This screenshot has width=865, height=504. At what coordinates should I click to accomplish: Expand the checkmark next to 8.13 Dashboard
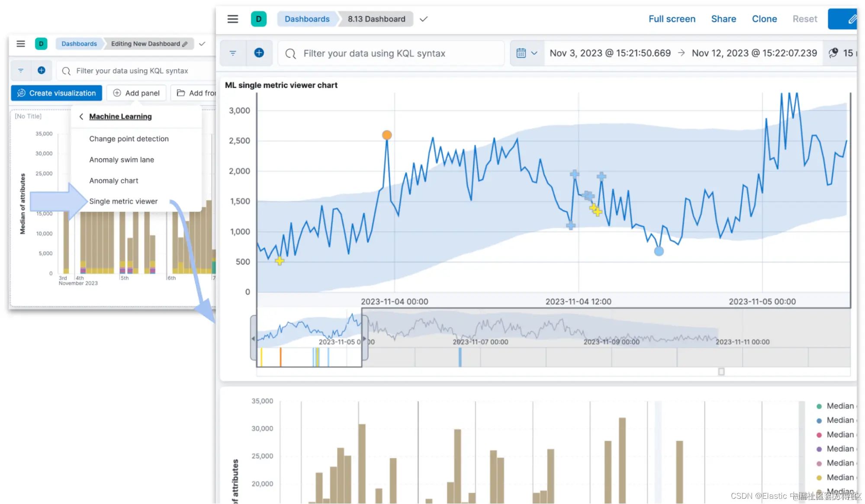(424, 19)
